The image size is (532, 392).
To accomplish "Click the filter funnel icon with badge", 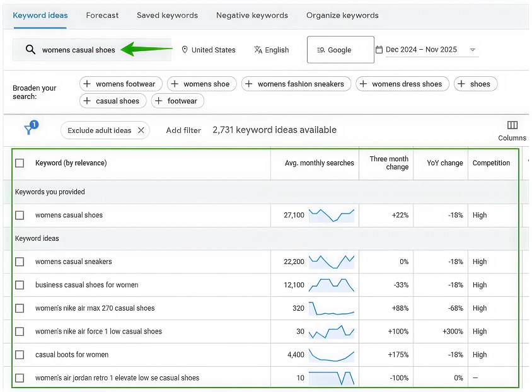I will [x=30, y=127].
